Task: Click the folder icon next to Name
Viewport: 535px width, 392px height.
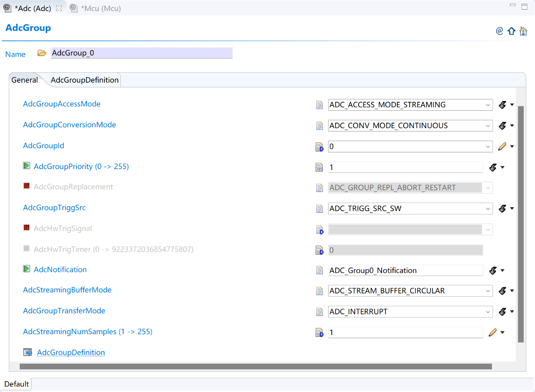Action: (42, 53)
